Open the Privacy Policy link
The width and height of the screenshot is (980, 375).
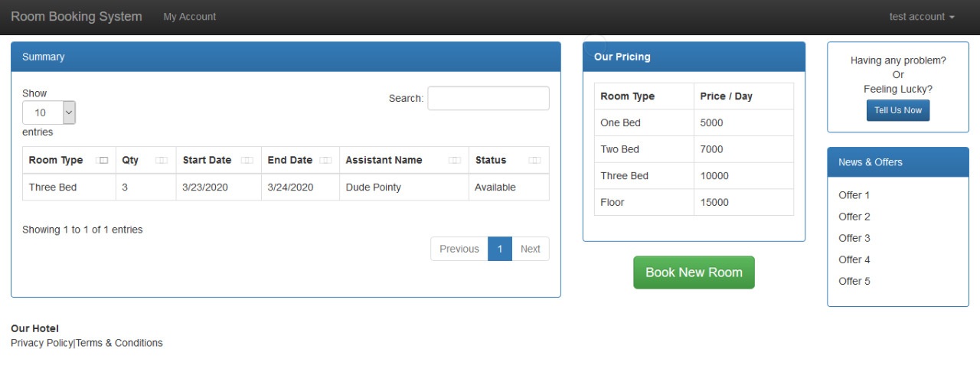click(41, 343)
